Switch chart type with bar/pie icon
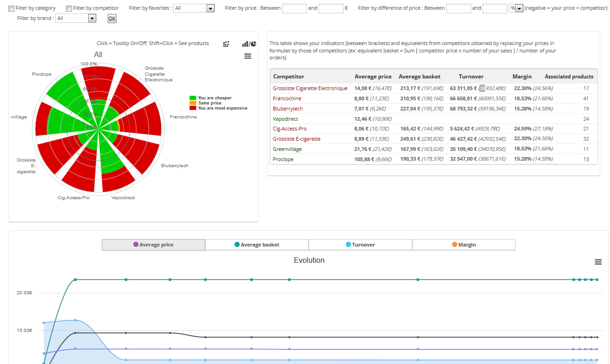The image size is (610, 364). tap(249, 44)
